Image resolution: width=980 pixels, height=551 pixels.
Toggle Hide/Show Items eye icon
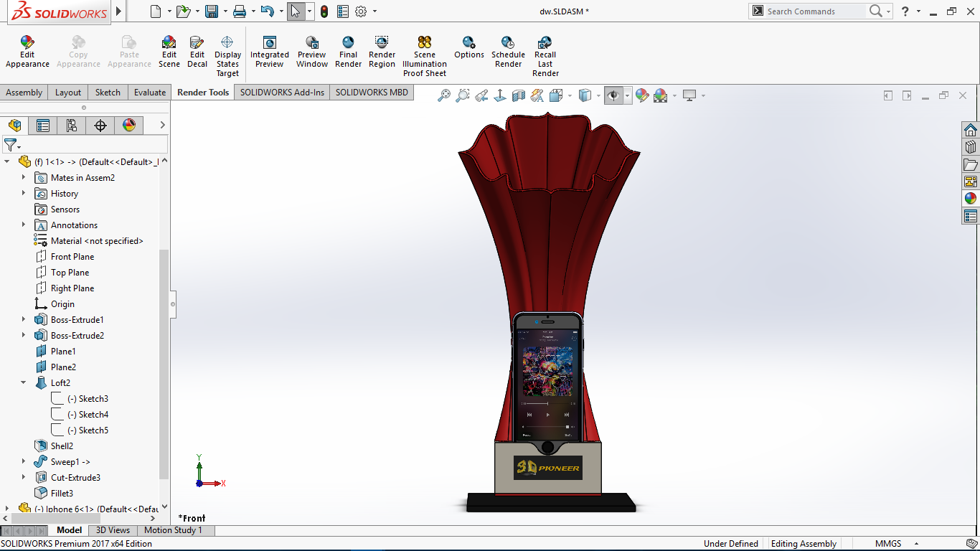coord(613,95)
